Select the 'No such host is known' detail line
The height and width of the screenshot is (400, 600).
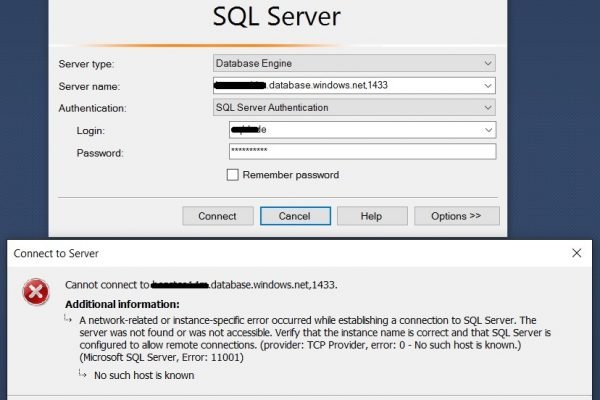144,375
